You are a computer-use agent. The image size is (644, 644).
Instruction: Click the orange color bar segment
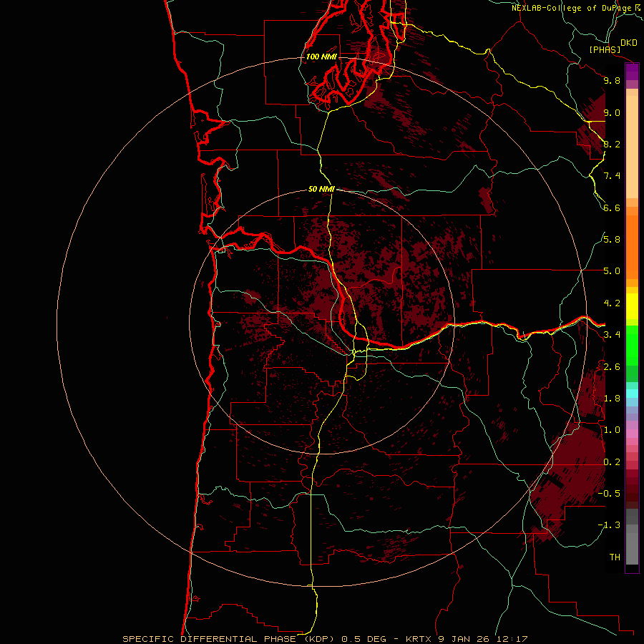[x=632, y=248]
